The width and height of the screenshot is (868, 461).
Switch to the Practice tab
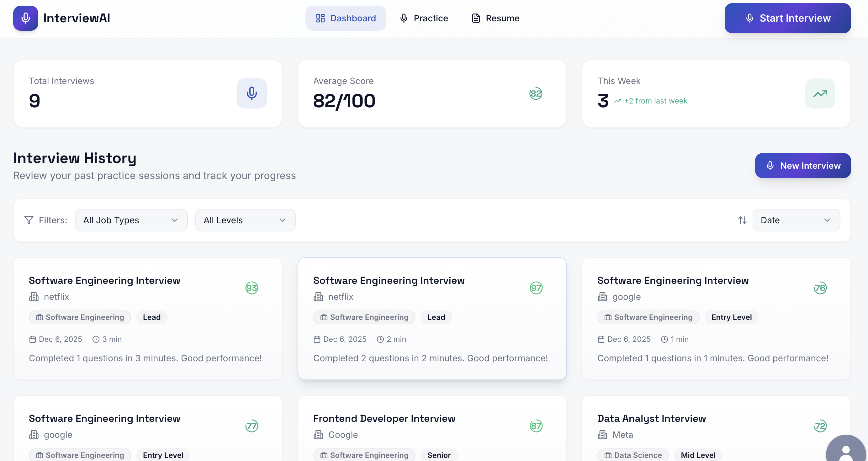point(424,18)
